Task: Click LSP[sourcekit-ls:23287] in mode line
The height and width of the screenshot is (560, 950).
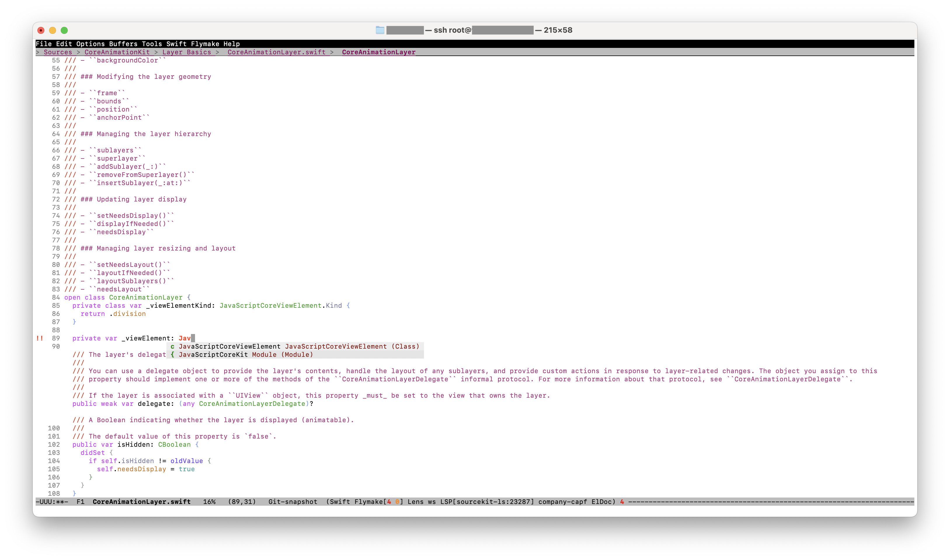Action: (x=487, y=502)
